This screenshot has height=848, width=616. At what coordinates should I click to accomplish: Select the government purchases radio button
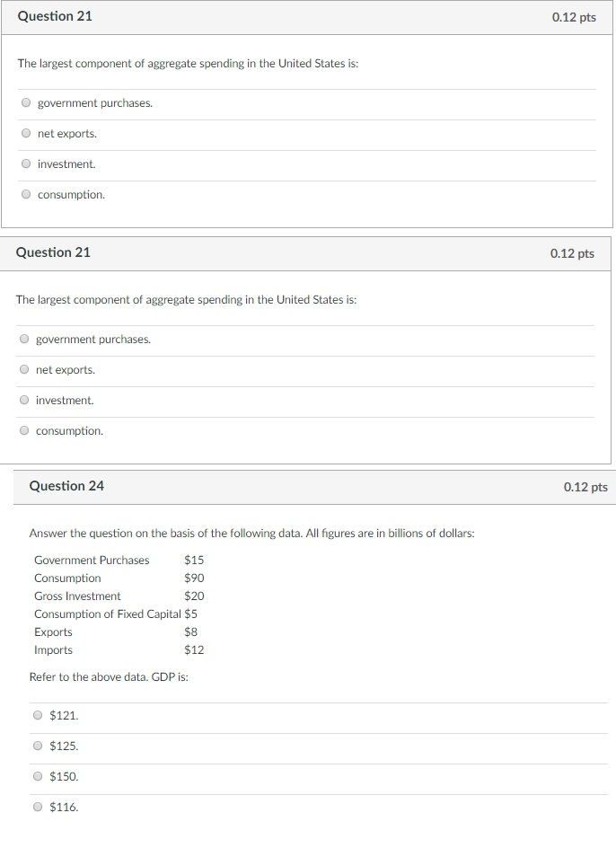[x=26, y=102]
